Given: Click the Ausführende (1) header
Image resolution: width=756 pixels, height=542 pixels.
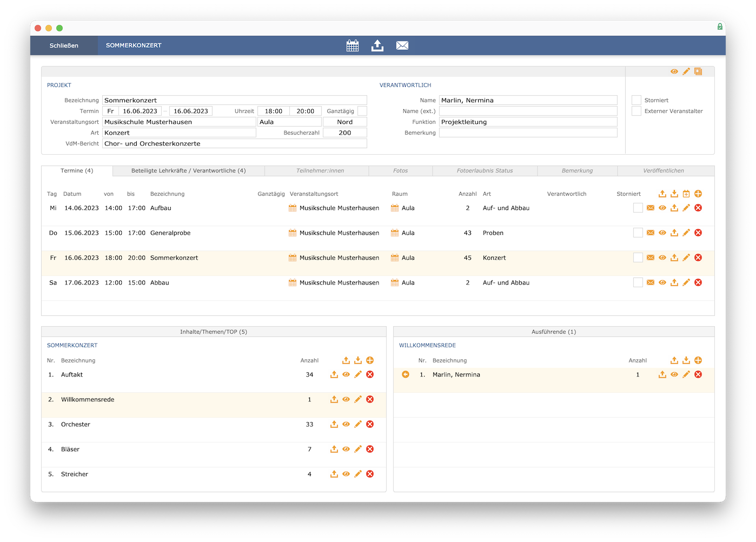Looking at the screenshot, I should (554, 332).
